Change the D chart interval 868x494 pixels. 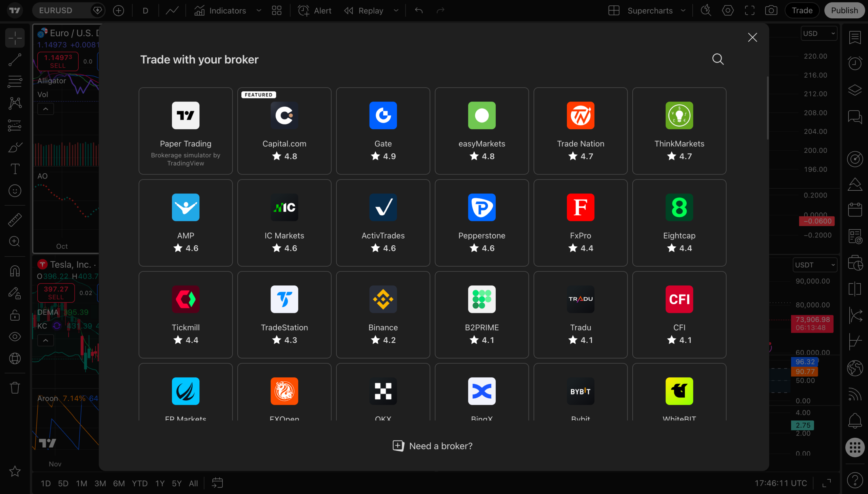(145, 11)
